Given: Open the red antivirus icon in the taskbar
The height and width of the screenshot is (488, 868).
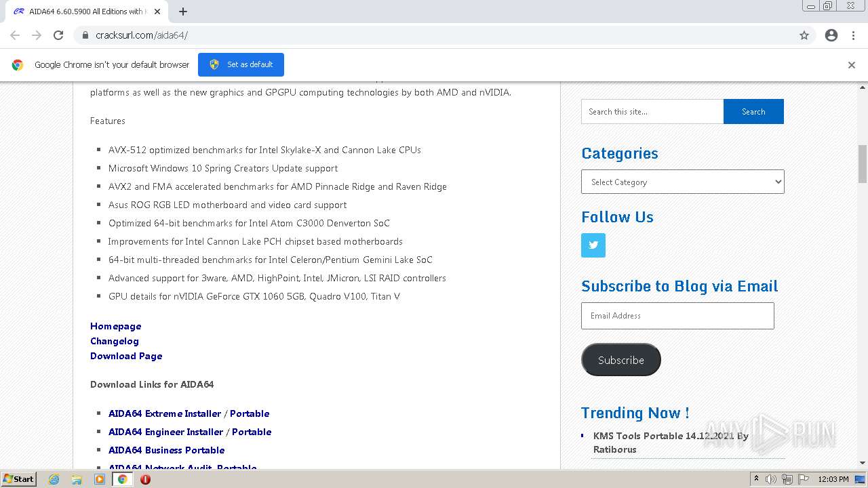Looking at the screenshot, I should pyautogui.click(x=145, y=479).
